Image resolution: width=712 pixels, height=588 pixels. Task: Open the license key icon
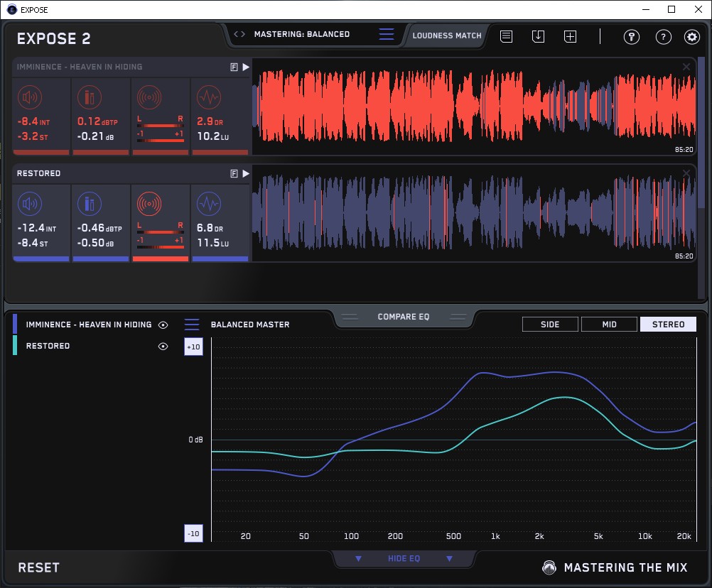point(632,37)
